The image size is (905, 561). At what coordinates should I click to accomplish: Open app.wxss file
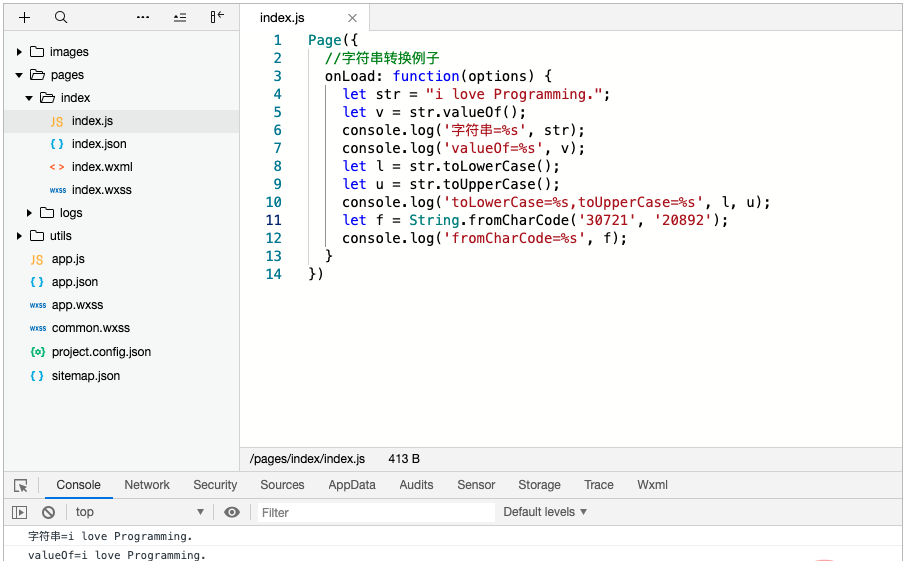pos(77,305)
